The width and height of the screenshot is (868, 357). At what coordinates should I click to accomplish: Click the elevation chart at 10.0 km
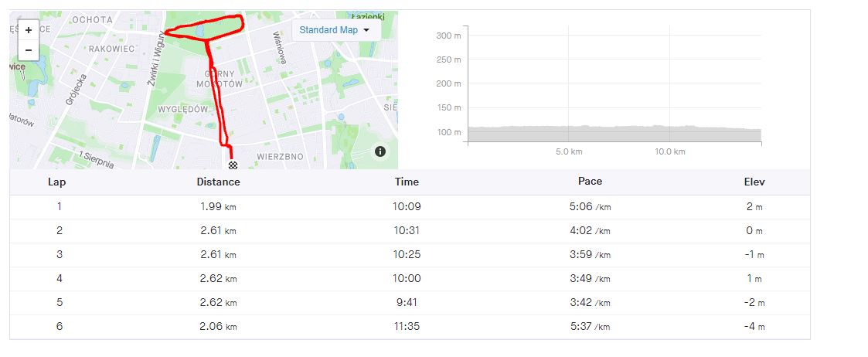coord(669,133)
